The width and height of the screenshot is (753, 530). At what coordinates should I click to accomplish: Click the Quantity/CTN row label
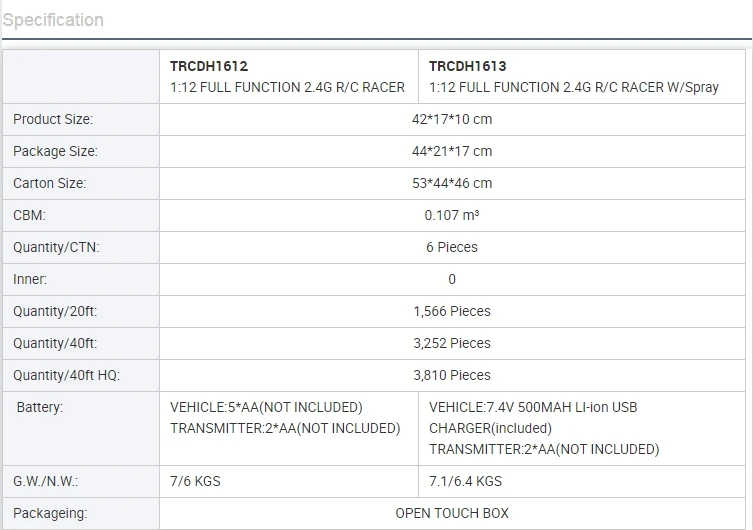56,247
